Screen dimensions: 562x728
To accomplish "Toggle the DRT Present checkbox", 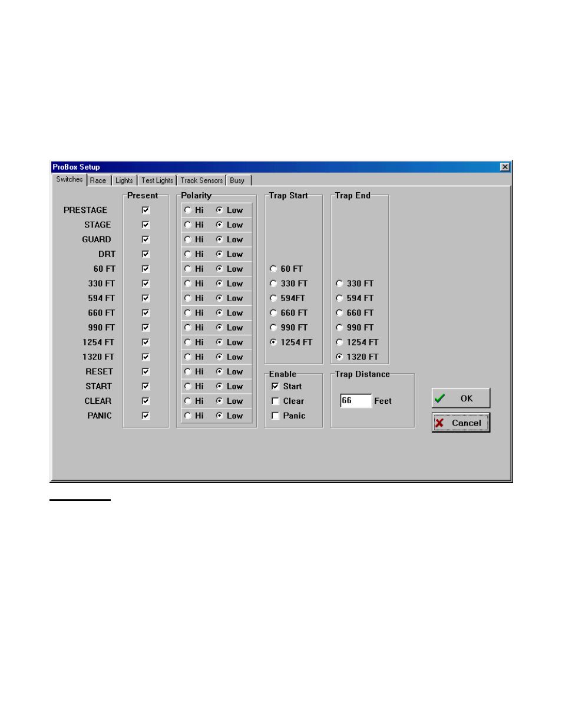I will pyautogui.click(x=146, y=254).
